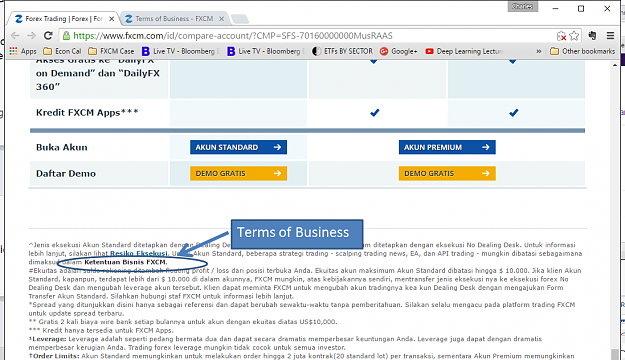This screenshot has height=360, width=625.
Task: Open first Live TV - Bloomberg bookmark
Action: 181,51
